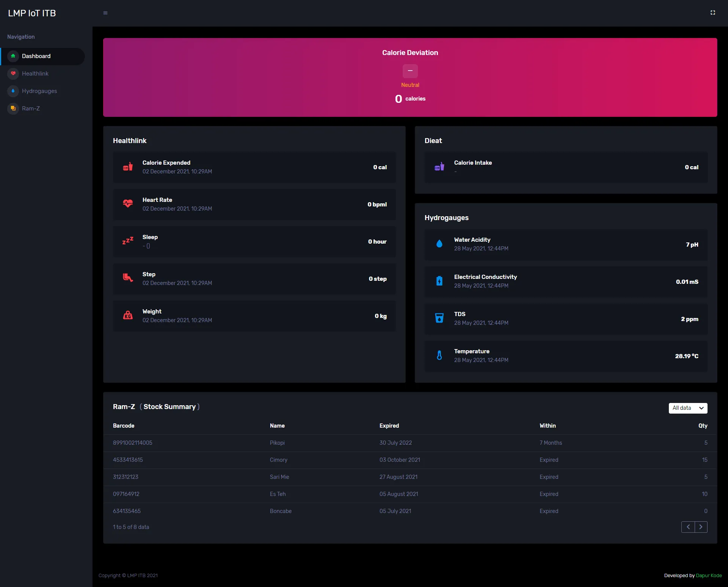
Task: Click the Ram-Z yellow sidebar icon
Action: (x=13, y=109)
